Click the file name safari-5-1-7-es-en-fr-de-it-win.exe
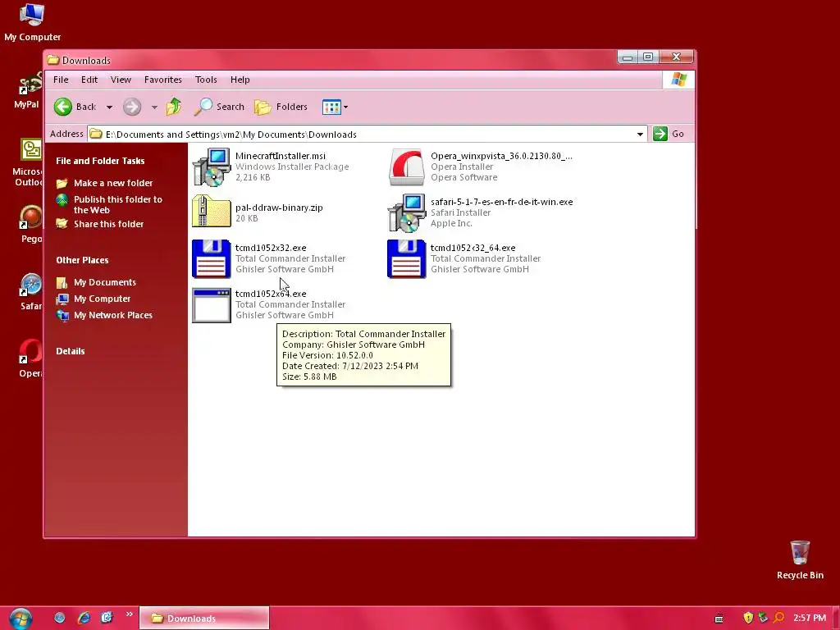840x630 pixels. pos(502,202)
